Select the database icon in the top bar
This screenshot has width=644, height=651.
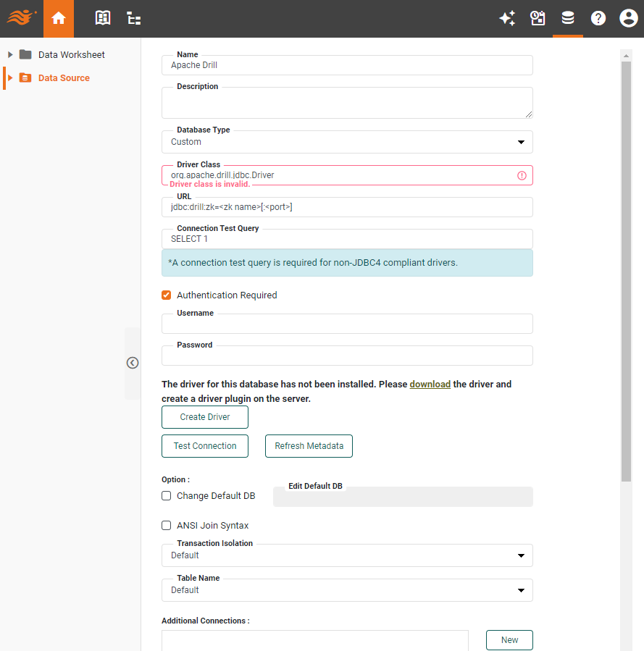568,18
